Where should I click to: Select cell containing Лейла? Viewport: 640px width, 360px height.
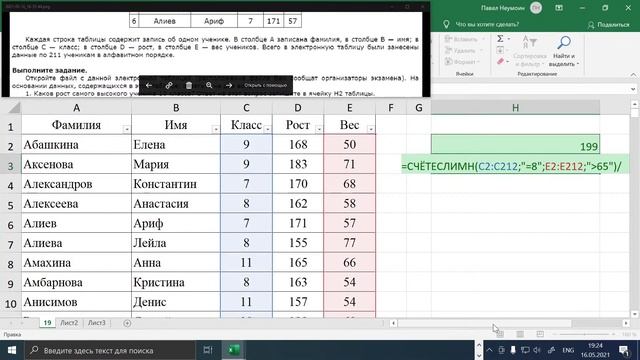pos(176,243)
